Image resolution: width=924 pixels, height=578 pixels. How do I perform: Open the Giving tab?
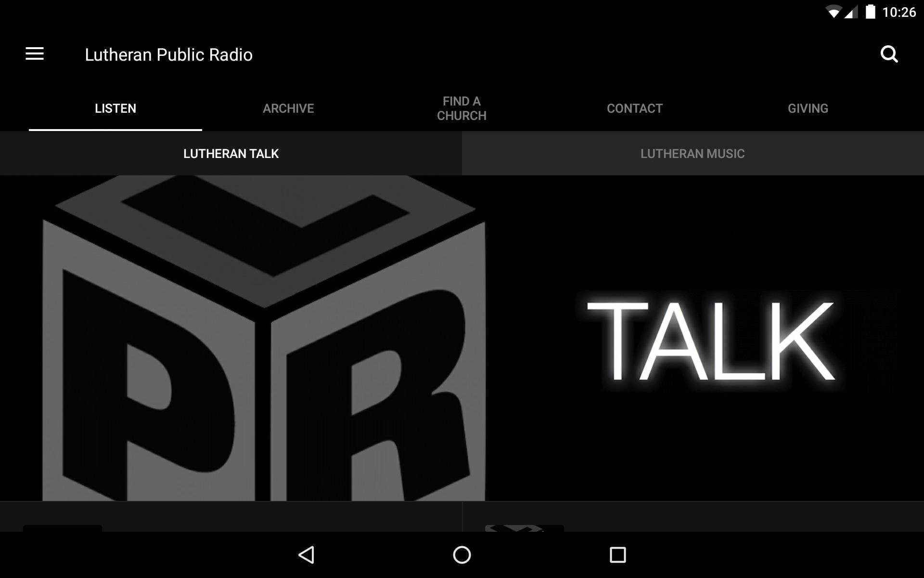(808, 108)
